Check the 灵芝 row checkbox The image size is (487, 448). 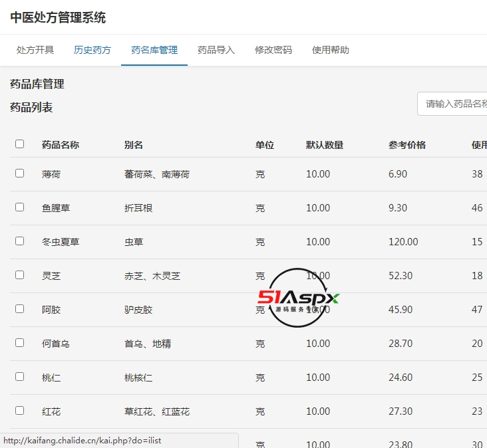point(19,275)
